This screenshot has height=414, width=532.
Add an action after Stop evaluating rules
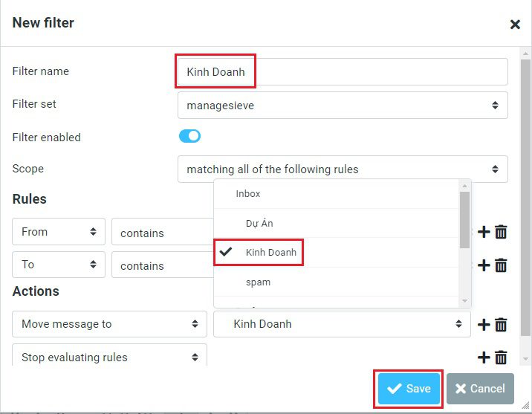(484, 358)
